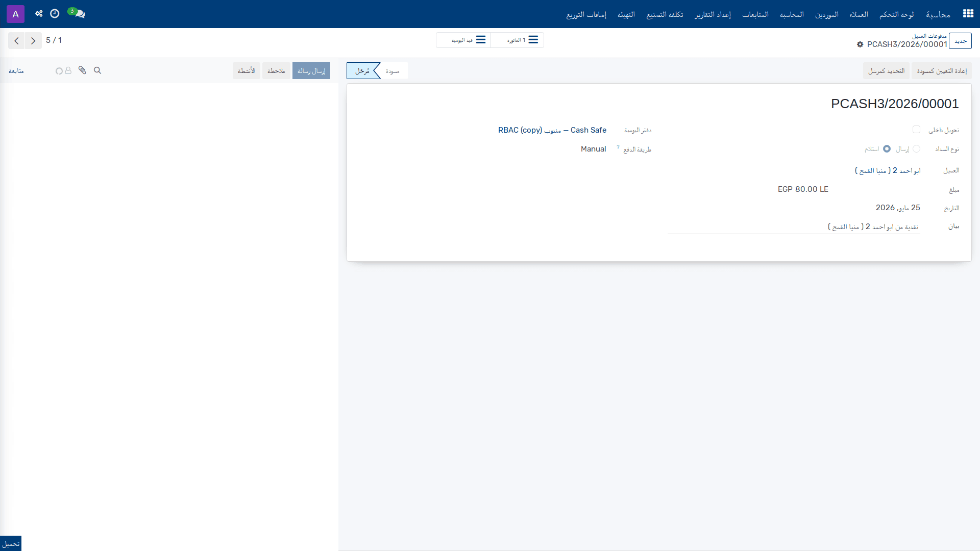
Task: Toggle the تحويل داخلي checkbox
Action: (x=916, y=130)
